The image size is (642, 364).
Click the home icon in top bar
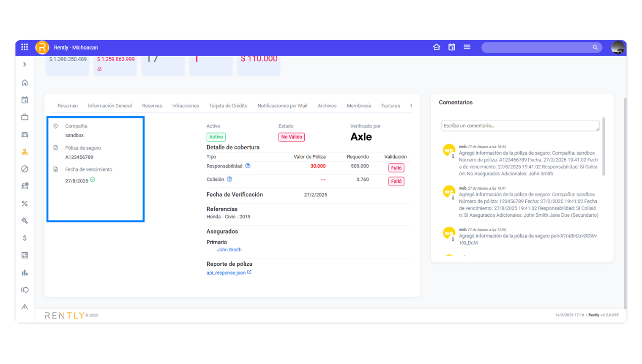tap(437, 47)
